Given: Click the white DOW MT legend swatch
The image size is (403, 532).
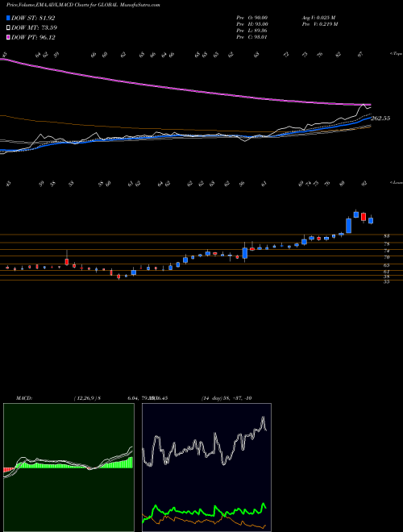Looking at the screenshot, I should [9, 28].
